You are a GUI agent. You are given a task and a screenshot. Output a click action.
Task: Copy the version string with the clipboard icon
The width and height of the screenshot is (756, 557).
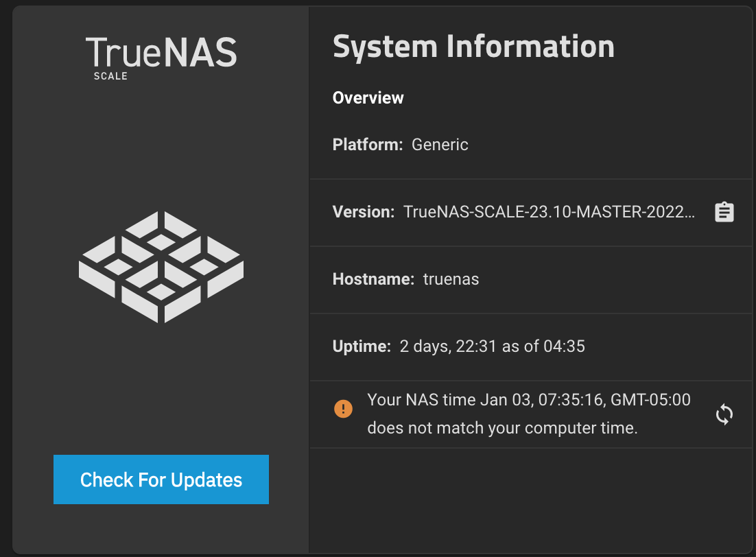click(x=724, y=212)
